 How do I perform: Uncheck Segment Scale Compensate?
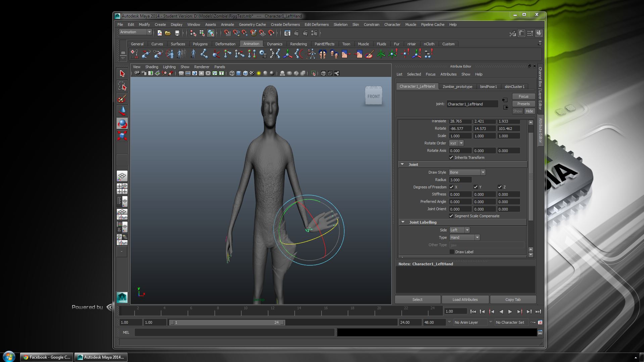451,216
